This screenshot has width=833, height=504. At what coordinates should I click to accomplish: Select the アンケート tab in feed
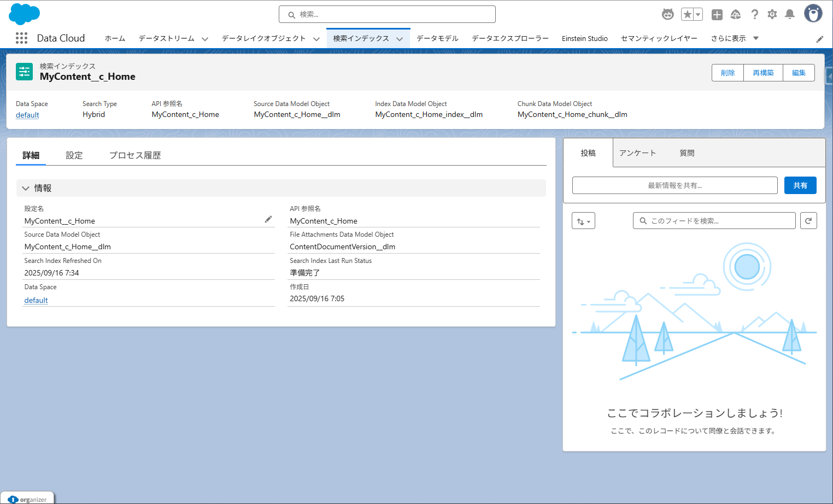[x=637, y=153]
